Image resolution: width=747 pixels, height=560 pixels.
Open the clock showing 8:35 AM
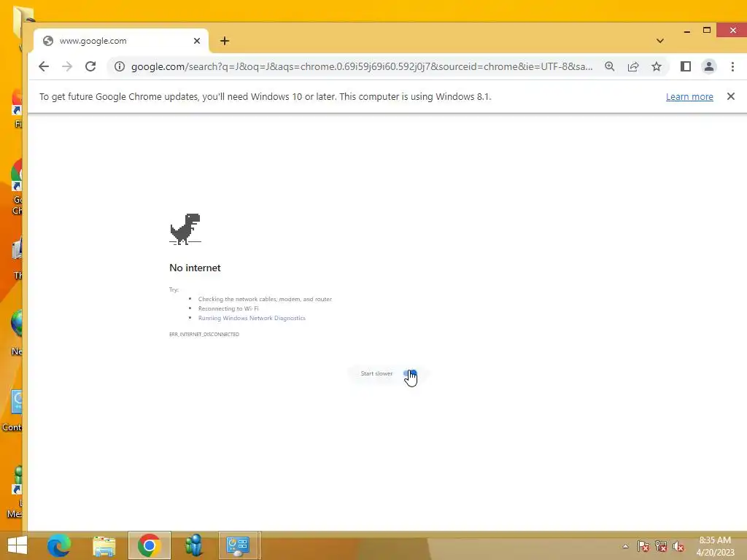[715, 546]
